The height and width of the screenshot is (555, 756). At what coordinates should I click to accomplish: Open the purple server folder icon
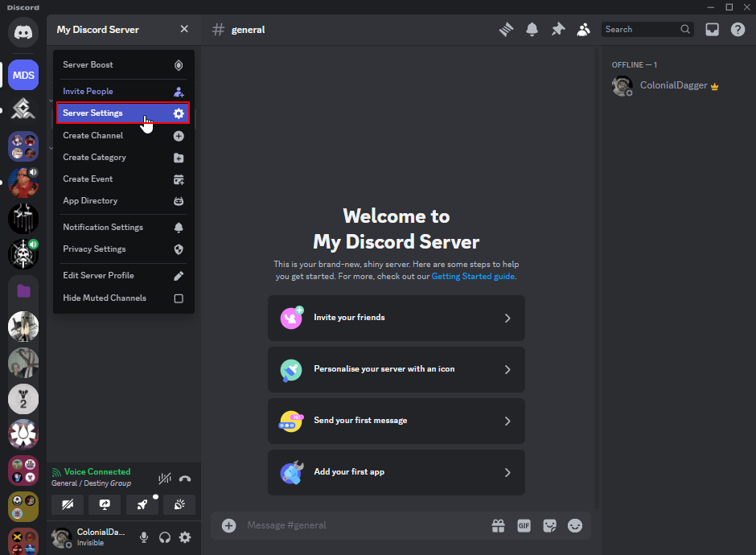[x=23, y=290]
